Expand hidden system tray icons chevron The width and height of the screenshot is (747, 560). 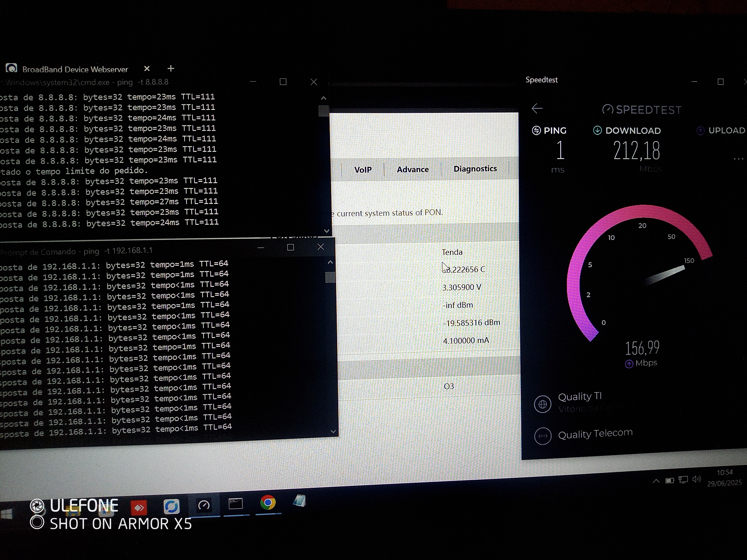(656, 481)
